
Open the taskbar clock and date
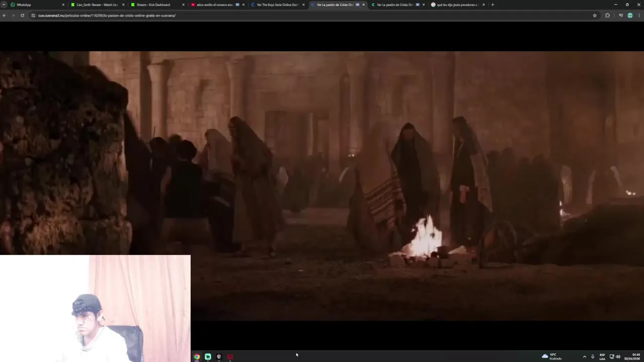click(x=633, y=356)
